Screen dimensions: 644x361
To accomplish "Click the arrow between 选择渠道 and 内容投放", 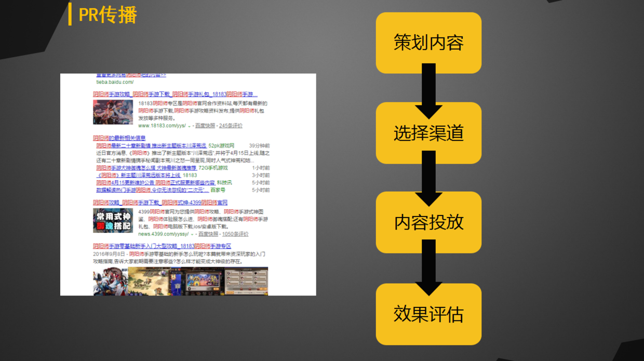I will [x=428, y=178].
